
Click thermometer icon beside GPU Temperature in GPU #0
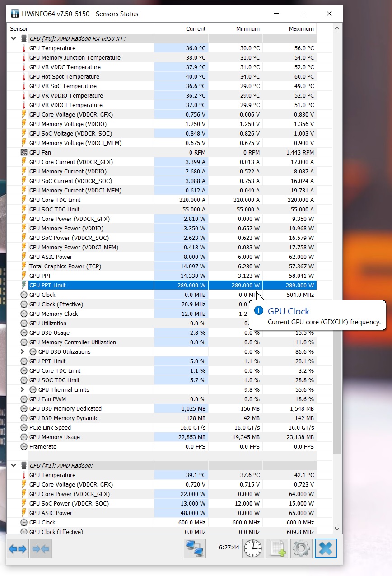click(x=24, y=48)
